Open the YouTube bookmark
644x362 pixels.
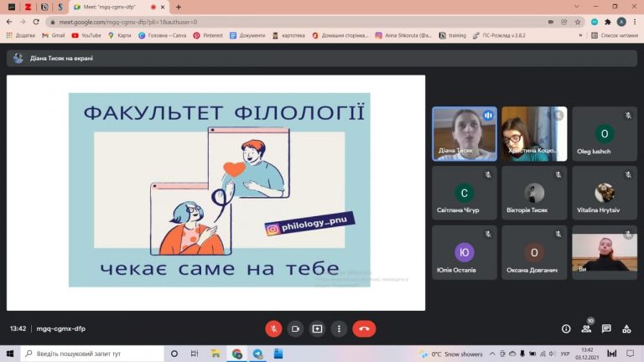[x=86, y=36]
